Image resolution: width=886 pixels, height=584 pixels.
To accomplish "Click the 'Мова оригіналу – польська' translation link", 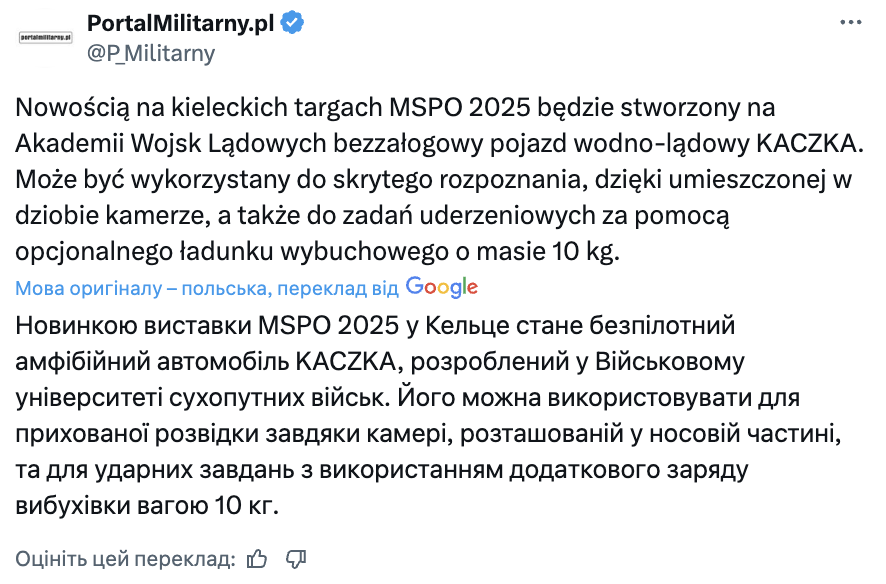I will 145,287.
